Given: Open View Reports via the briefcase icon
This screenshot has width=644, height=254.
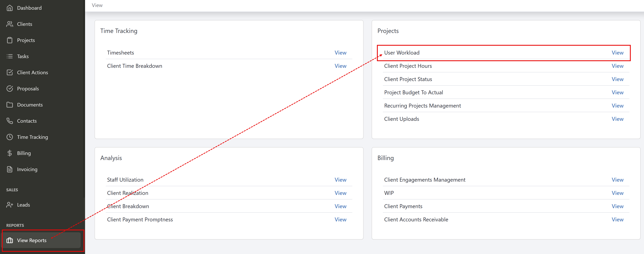Looking at the screenshot, I should [10, 240].
